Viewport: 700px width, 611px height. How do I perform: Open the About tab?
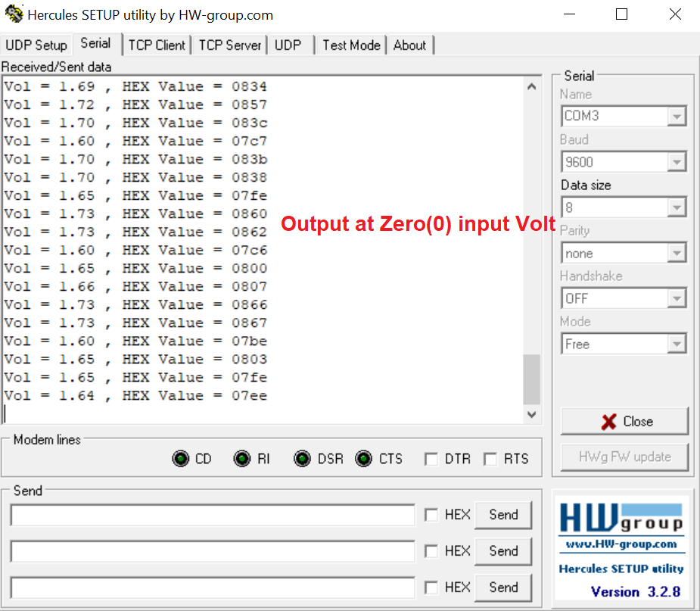click(410, 45)
